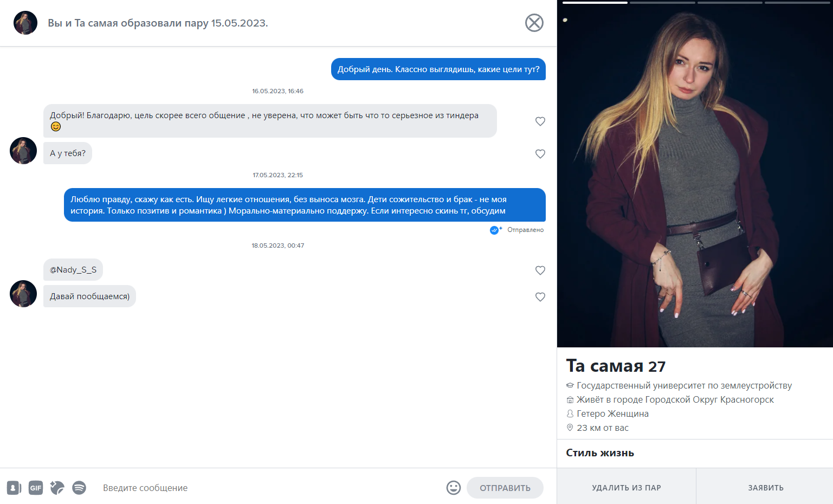The image size is (833, 504).
Task: Like the '@Nady_S_S' message
Action: click(540, 270)
